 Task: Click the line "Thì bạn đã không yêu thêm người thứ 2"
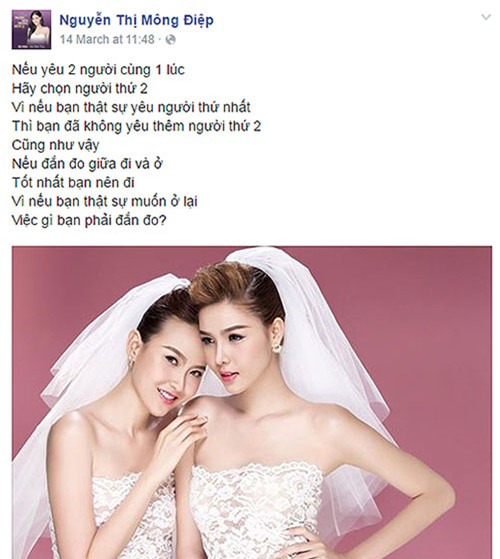click(x=136, y=126)
